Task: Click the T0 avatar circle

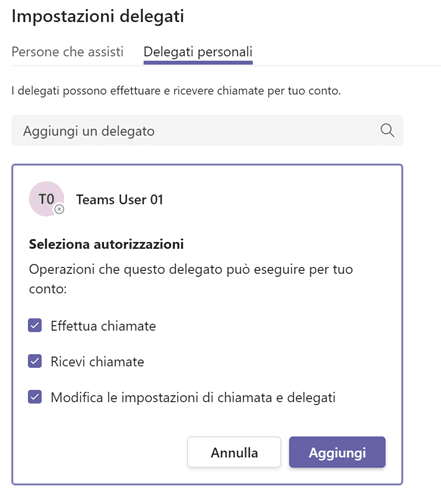Action: coord(46,199)
